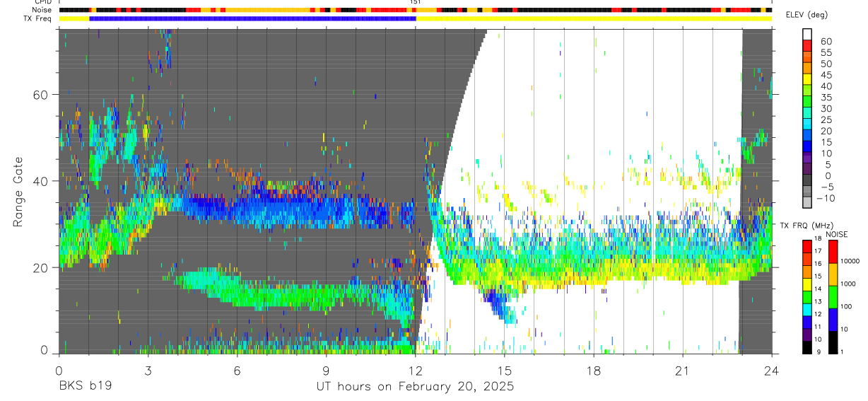This screenshot has height=401, width=868.
Task: Click the red TX FRQ segment below 18
Action: pos(807,246)
